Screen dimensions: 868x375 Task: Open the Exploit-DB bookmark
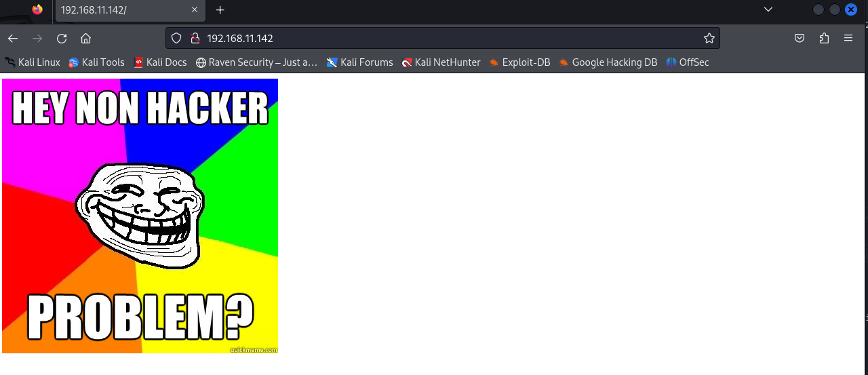point(519,62)
